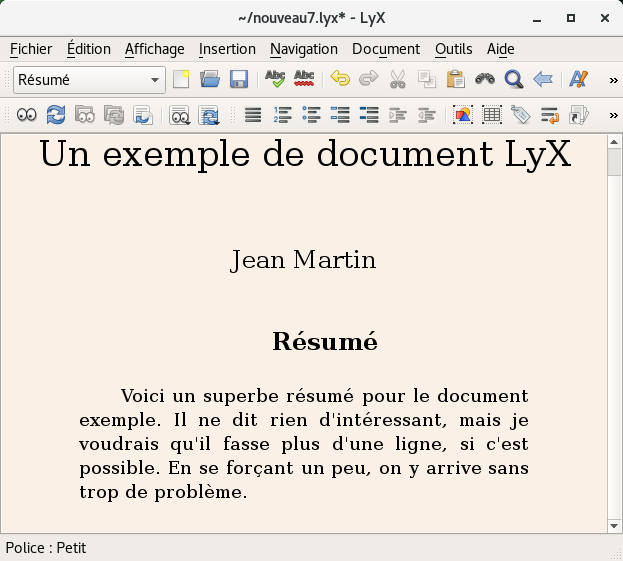Open the Aide menu

501,49
